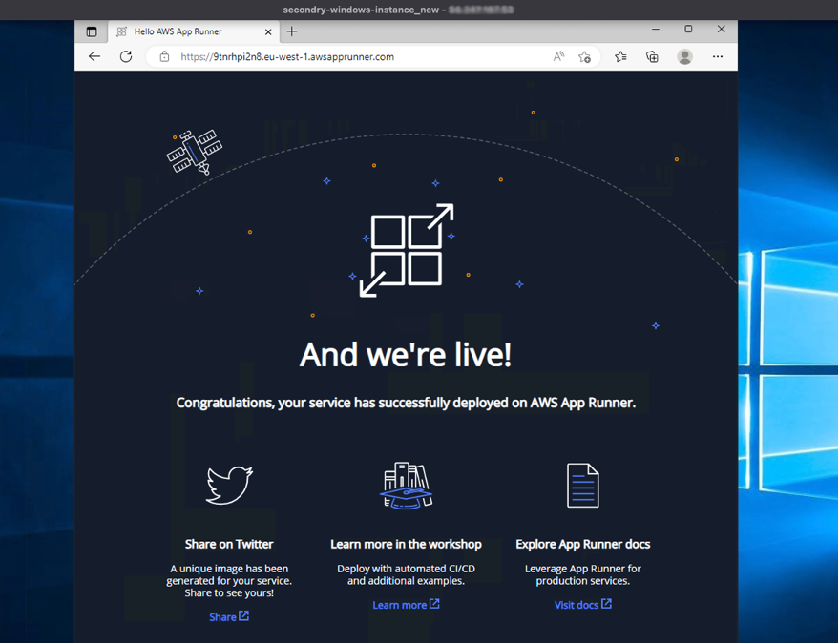Reload the page with the refresh icon

[126, 56]
